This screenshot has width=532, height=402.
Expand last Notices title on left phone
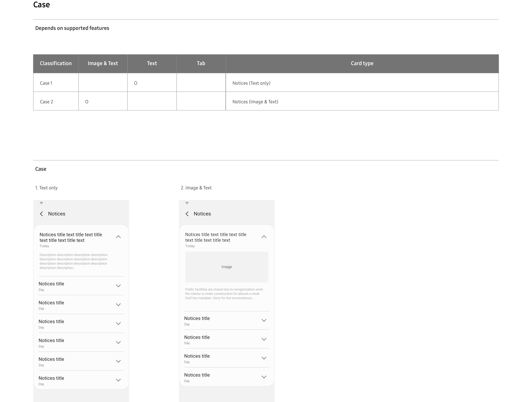tap(118, 380)
